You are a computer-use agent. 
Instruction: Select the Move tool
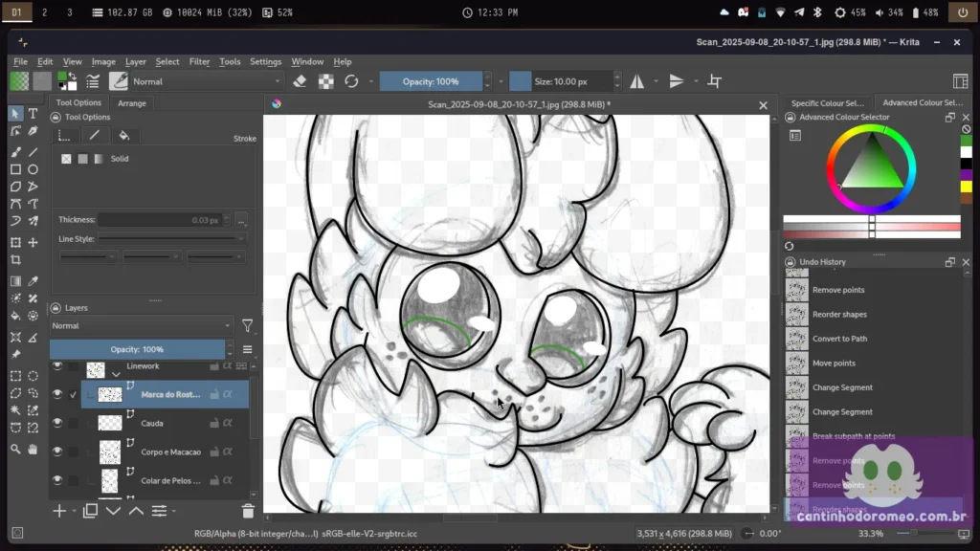(x=33, y=242)
